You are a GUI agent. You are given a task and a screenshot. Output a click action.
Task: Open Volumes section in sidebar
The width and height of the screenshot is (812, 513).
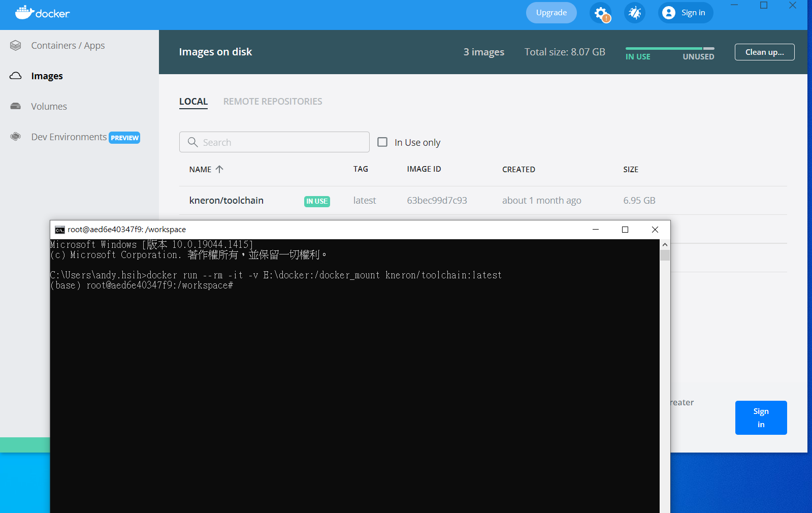49,106
